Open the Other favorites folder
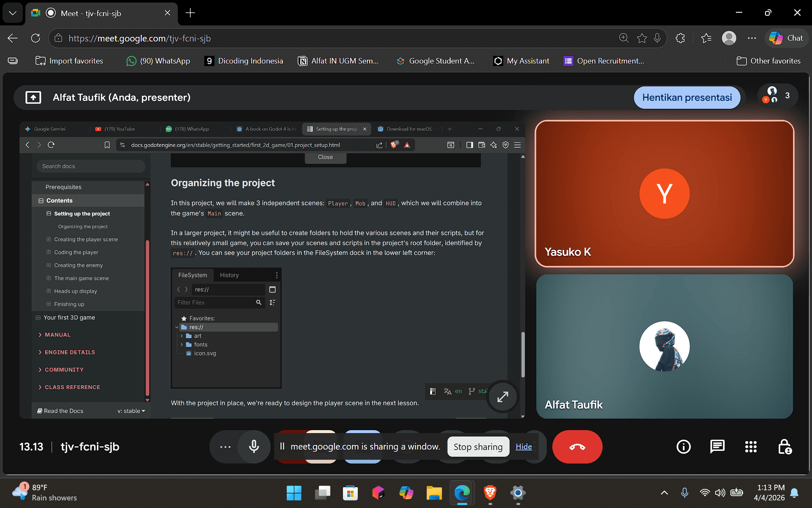Screen dimensions: 812x508 point(768,61)
